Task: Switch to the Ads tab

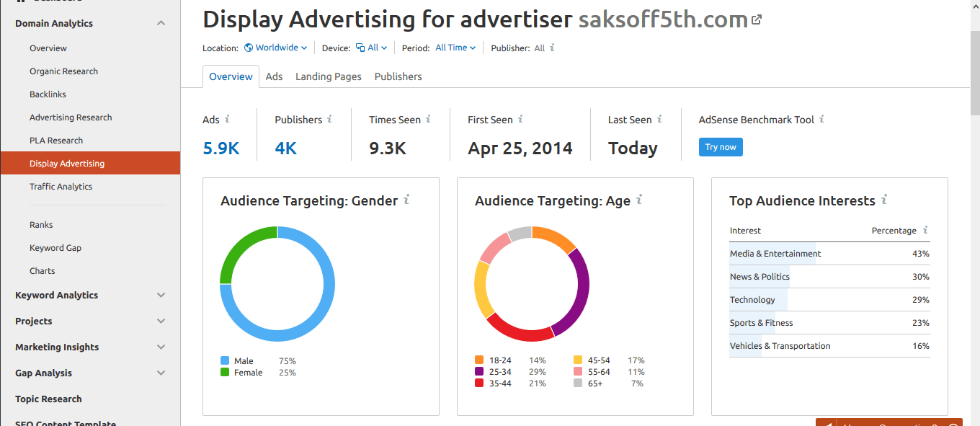Action: [274, 76]
